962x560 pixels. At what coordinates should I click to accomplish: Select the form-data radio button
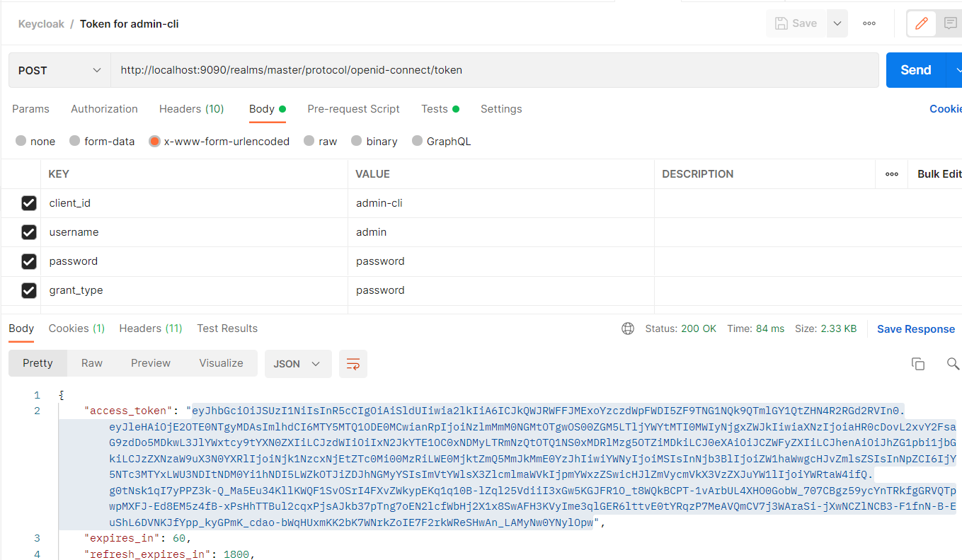[75, 141]
